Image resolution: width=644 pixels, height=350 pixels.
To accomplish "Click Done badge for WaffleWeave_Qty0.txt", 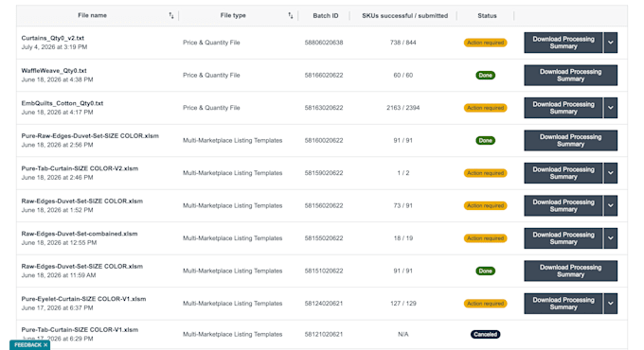I will (486, 75).
